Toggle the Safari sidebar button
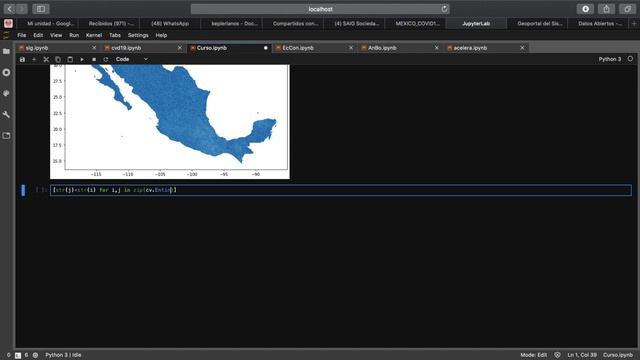This screenshot has width=640, height=360. [x=41, y=9]
